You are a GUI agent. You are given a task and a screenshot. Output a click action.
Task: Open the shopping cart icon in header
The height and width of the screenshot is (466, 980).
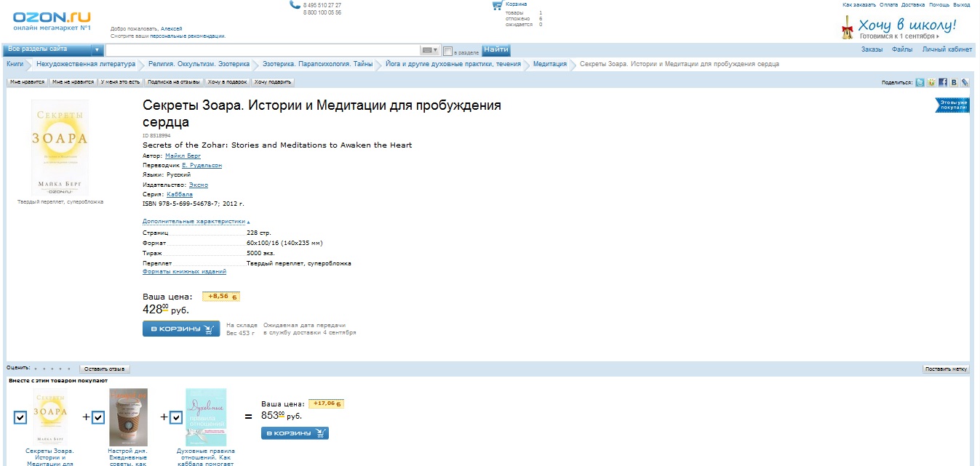pos(498,6)
